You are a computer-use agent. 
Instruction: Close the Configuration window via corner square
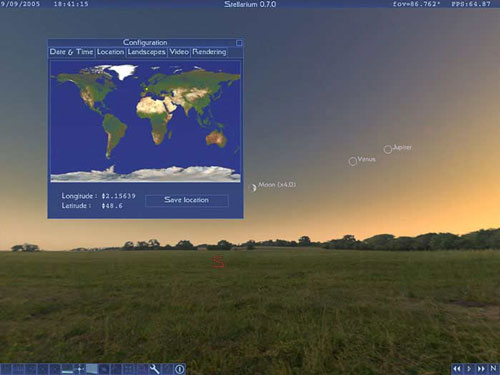[239, 43]
